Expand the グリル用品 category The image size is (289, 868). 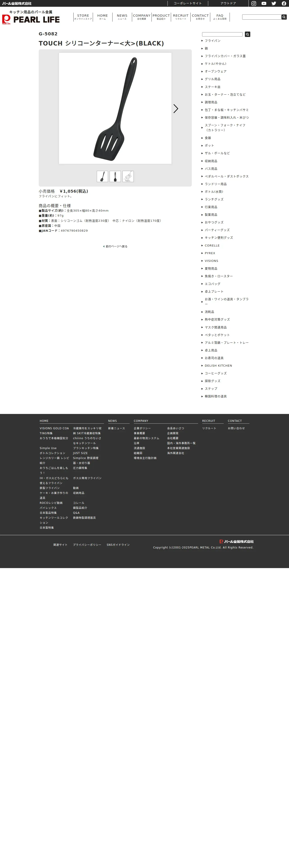click(x=213, y=79)
